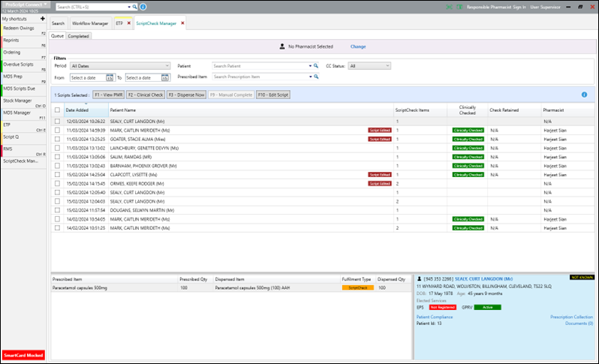Viewport: 599px width, 364px height.
Task: Click F3 - Dispense Now button
Action: [x=186, y=95]
